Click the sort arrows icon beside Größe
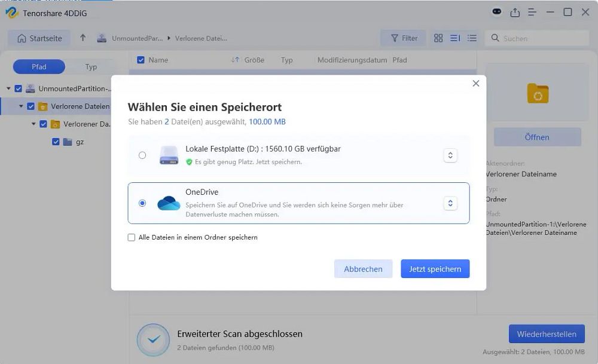This screenshot has width=598, height=364. [235, 60]
